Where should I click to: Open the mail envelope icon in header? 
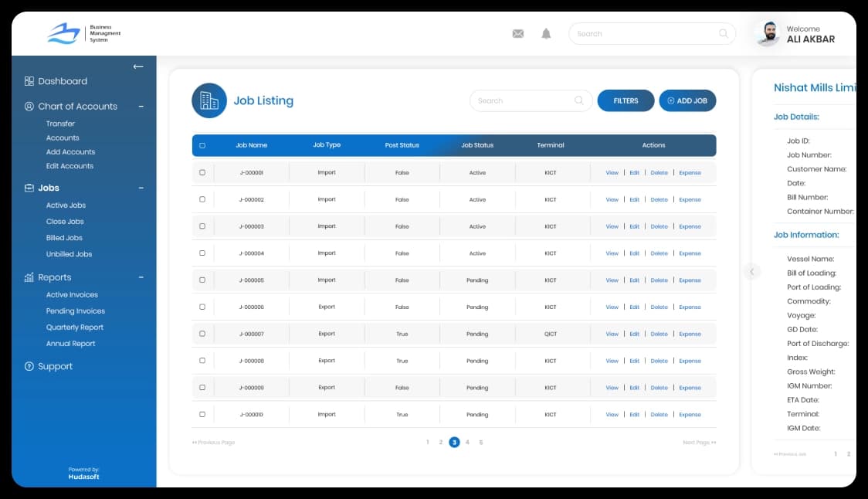[517, 34]
